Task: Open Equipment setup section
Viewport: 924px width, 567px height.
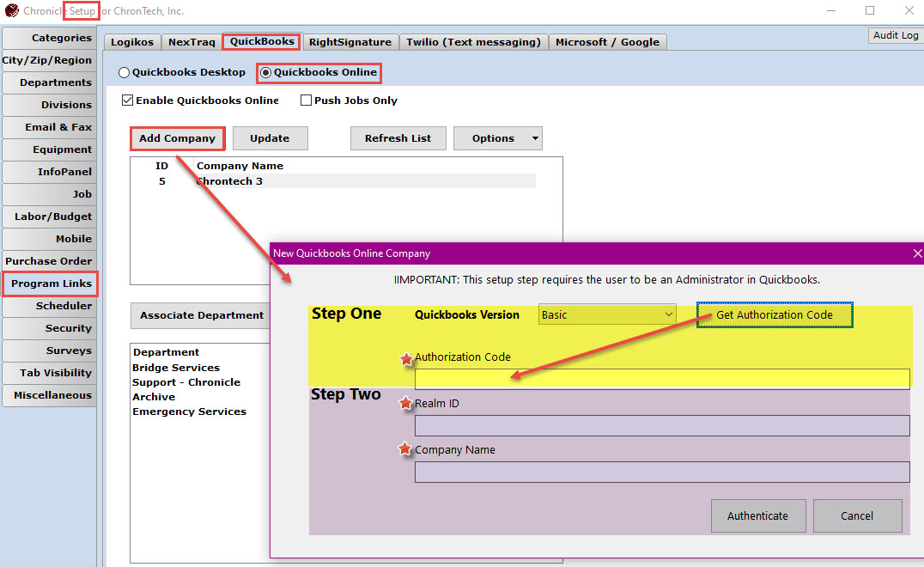Action: pos(50,149)
